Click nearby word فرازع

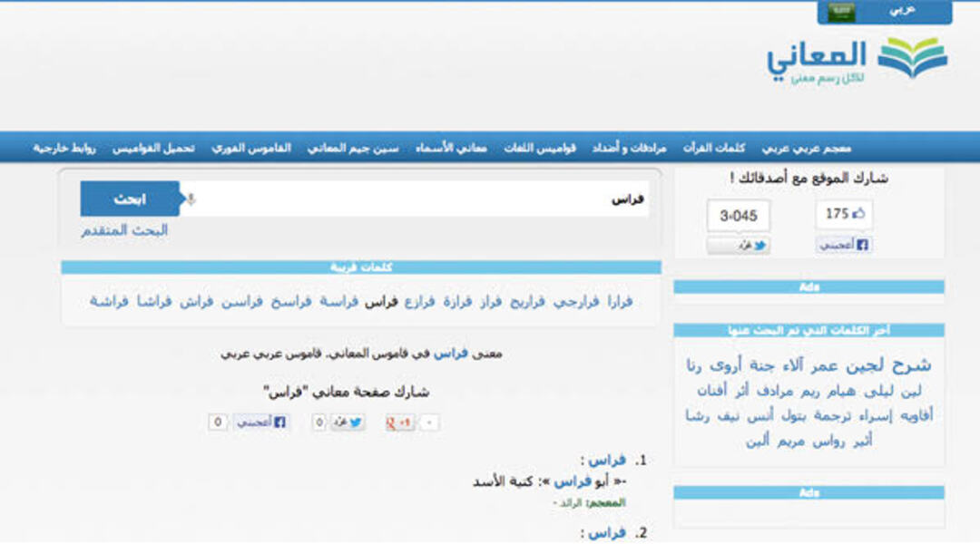tap(419, 302)
